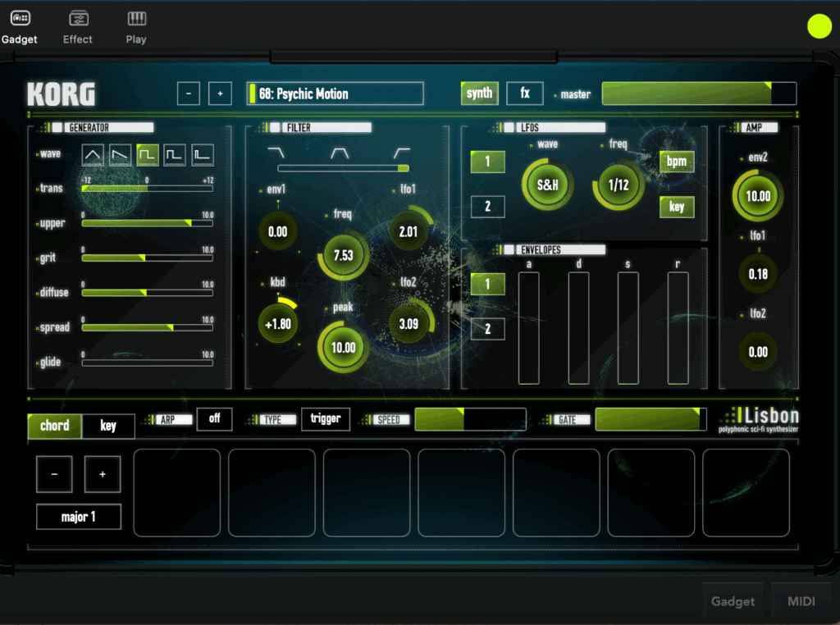The width and height of the screenshot is (840, 625).
Task: Choose the square wave icon
Action: point(148,154)
